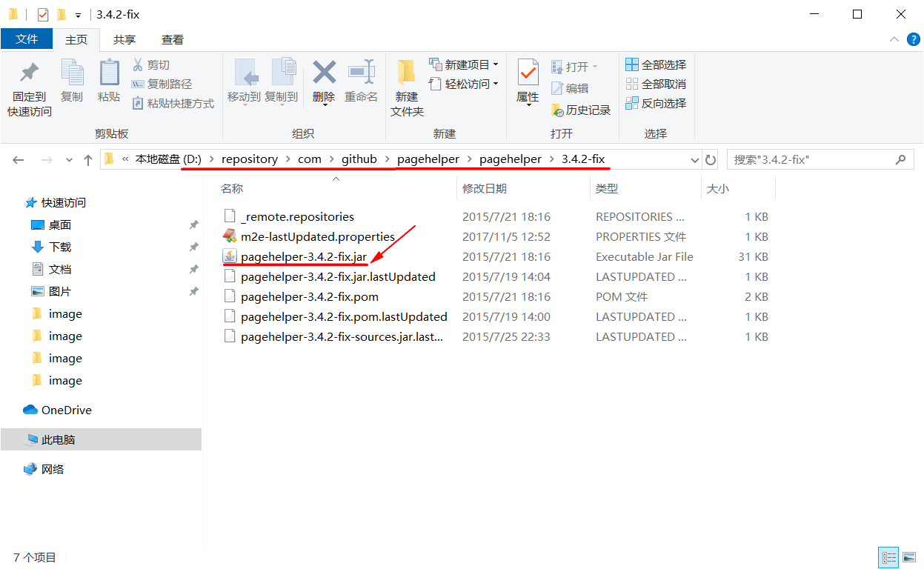
Task: Switch to Large icons view in status bar
Action: [909, 557]
